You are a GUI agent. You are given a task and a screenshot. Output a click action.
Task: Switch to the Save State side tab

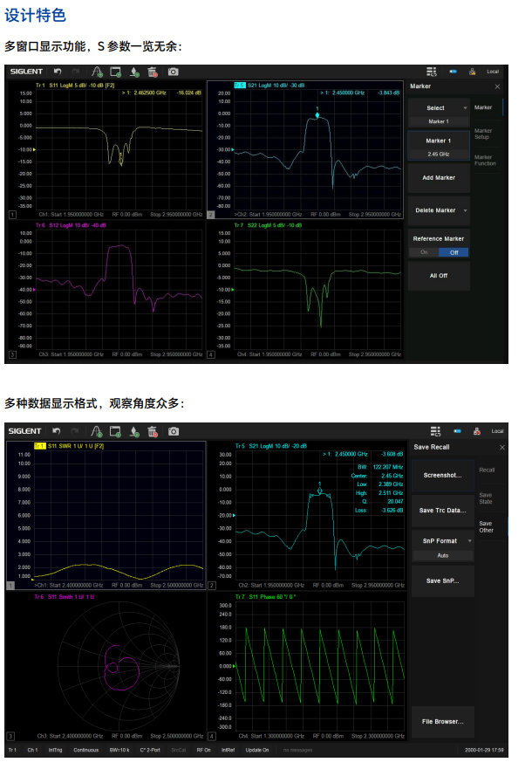486,498
